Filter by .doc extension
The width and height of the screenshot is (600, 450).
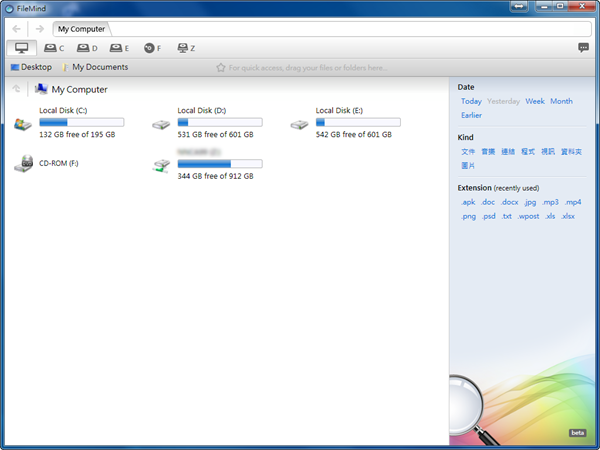click(488, 202)
